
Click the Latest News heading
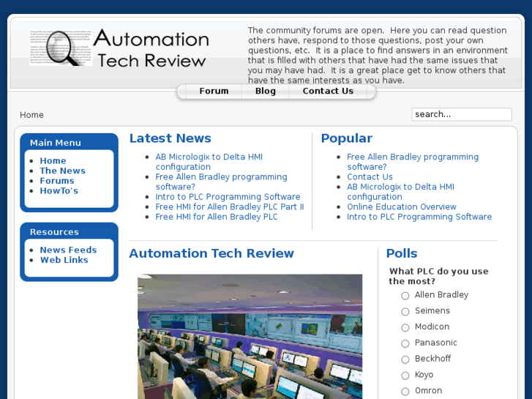click(x=171, y=138)
